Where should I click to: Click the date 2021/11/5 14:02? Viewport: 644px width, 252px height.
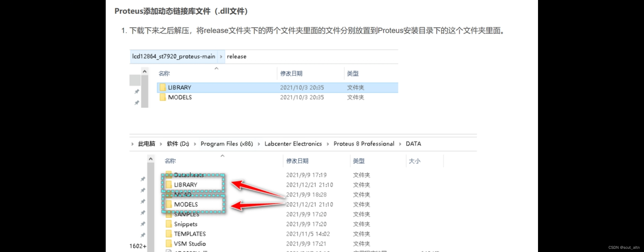click(x=308, y=234)
